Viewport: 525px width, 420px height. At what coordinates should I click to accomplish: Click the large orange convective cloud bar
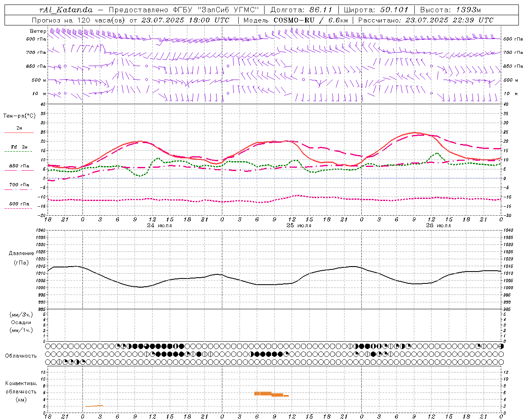click(272, 394)
